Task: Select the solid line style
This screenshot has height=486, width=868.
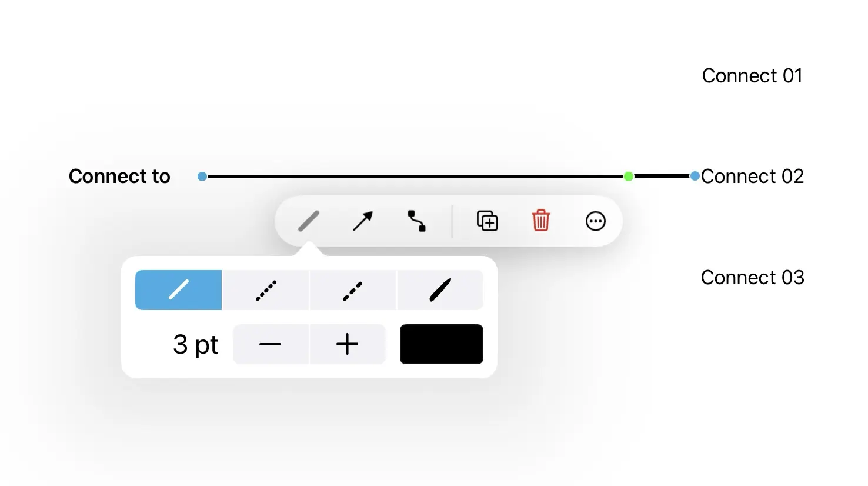Action: coord(178,290)
